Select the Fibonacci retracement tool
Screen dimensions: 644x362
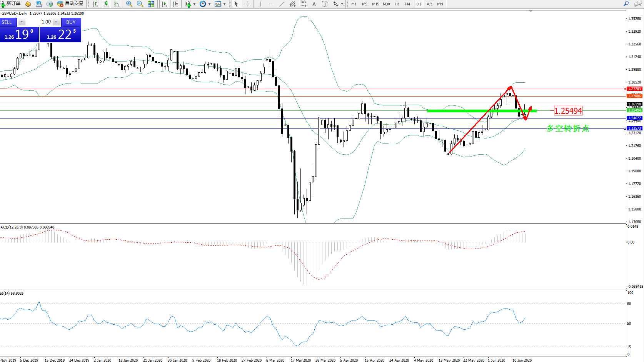pos(304,4)
